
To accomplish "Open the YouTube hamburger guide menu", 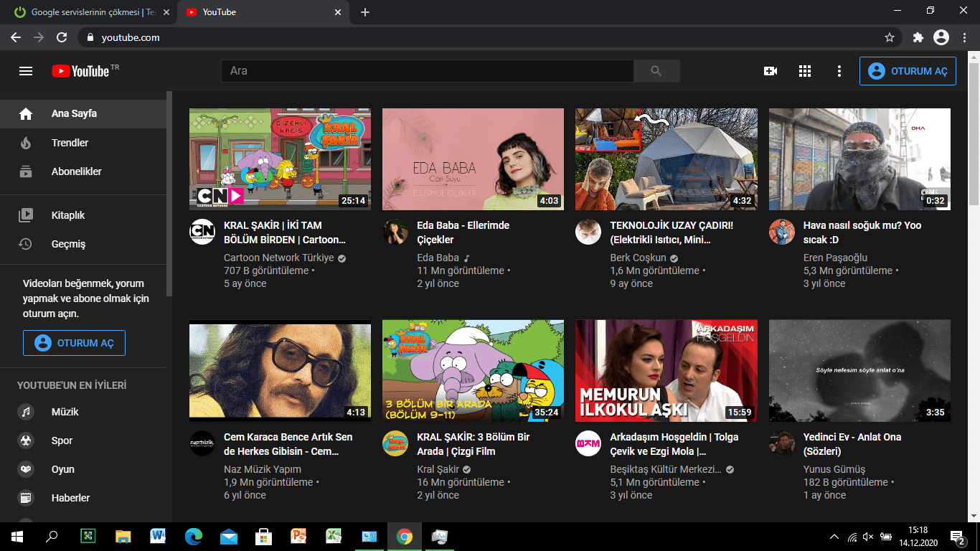I will tap(26, 71).
